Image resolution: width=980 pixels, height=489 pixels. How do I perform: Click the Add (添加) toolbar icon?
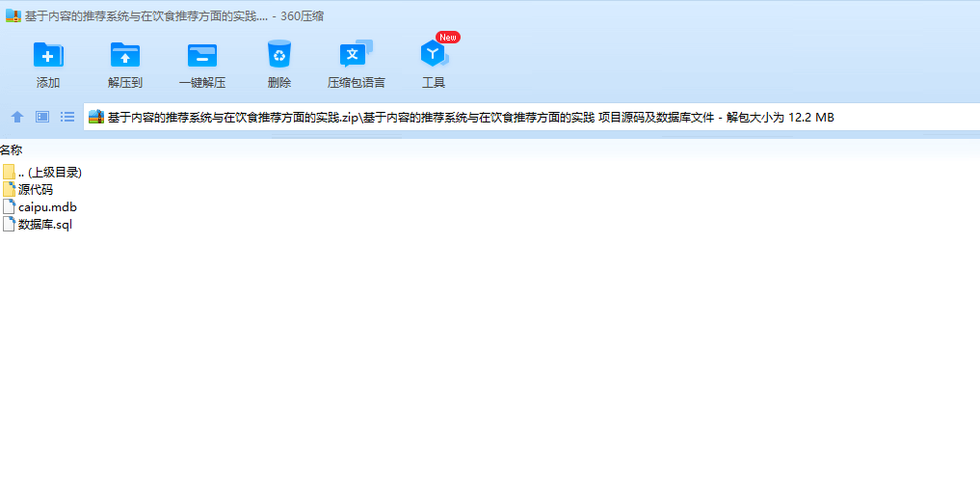48,55
